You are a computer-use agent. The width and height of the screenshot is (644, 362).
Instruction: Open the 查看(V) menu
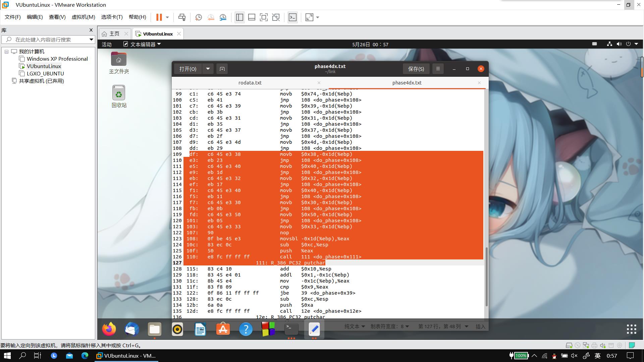tap(57, 17)
